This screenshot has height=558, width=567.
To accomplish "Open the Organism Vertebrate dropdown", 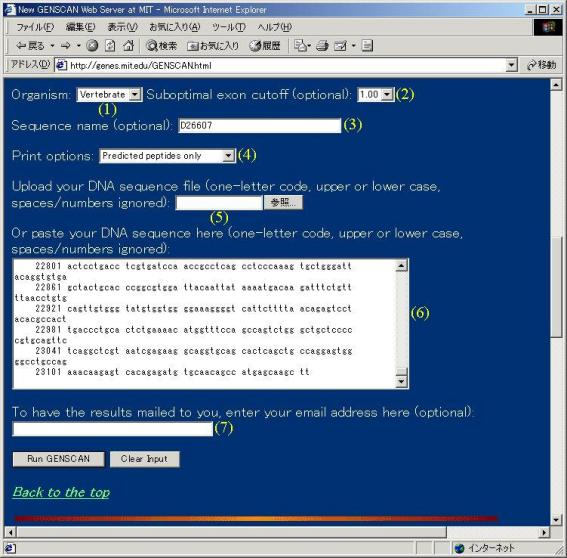I will click(x=110, y=95).
